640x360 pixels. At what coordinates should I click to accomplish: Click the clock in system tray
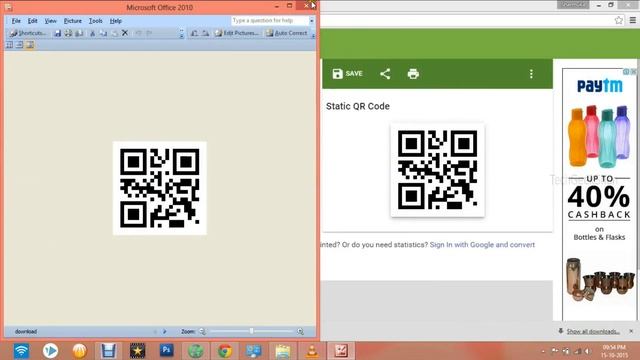tap(614, 351)
